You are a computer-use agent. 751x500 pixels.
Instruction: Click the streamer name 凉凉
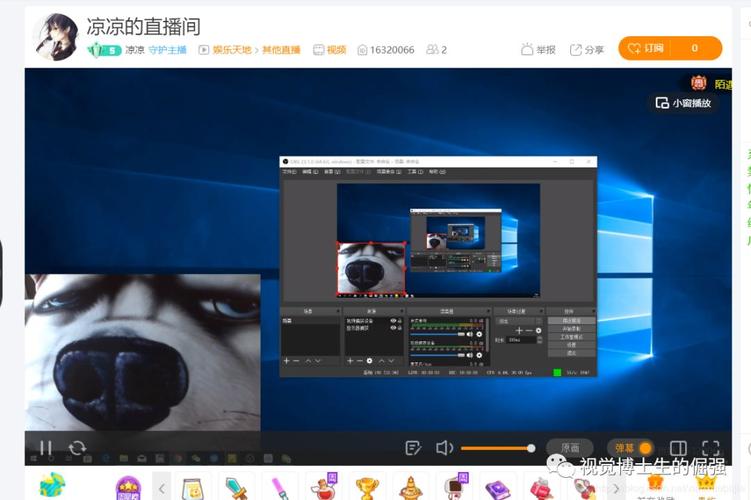[x=135, y=50]
